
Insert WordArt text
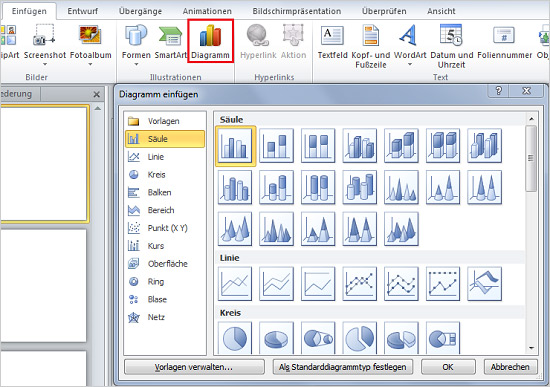click(x=410, y=45)
